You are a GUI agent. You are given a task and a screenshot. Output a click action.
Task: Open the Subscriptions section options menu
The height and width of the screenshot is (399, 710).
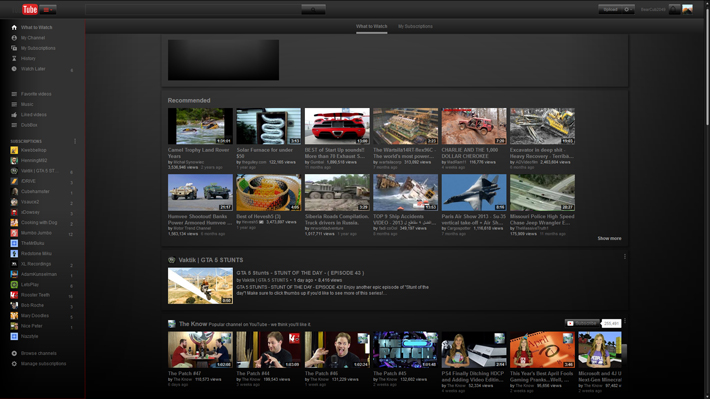click(x=75, y=141)
